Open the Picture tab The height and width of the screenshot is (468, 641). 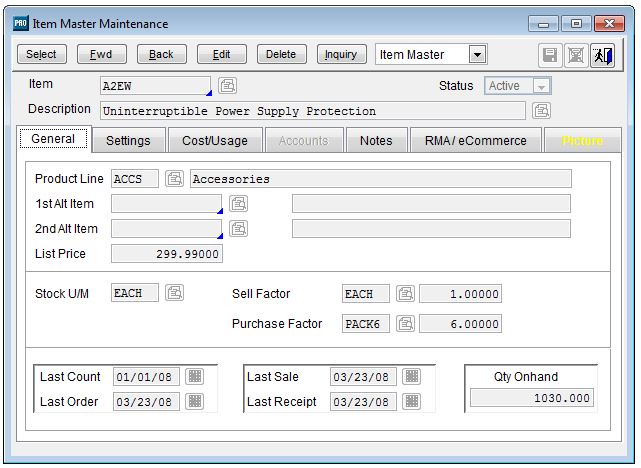click(x=582, y=141)
